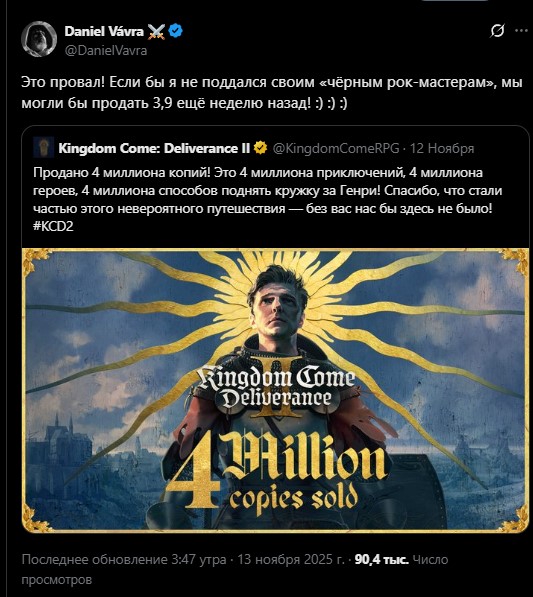Open Kingdom Come: Deliverance II avatar
533x597 pixels.
(x=43, y=148)
